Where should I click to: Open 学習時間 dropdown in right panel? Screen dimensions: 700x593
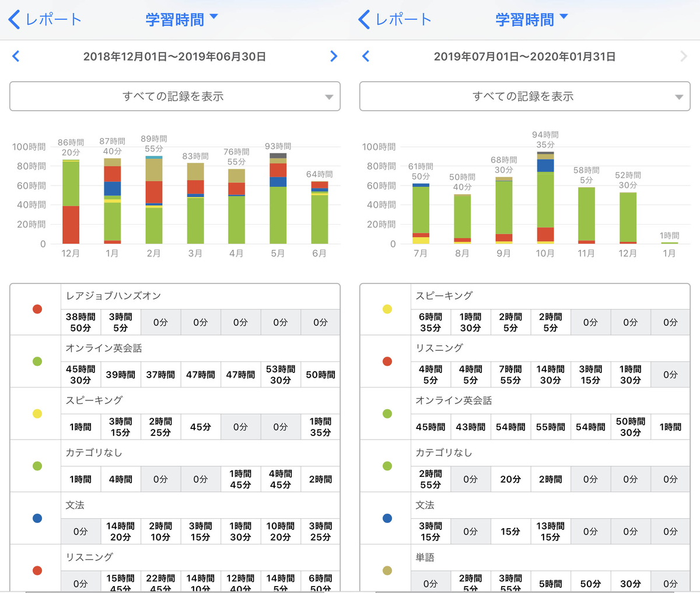531,19
